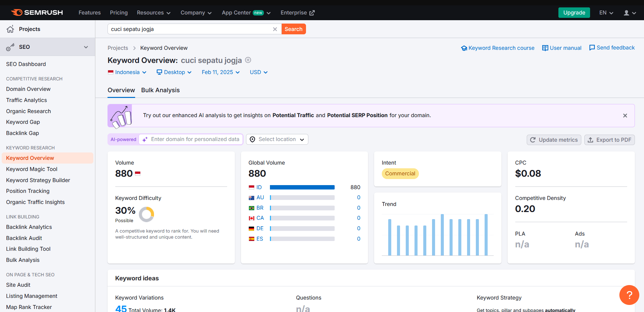The height and width of the screenshot is (312, 644).
Task: Click the Send feedback chat icon
Action: (x=592, y=48)
